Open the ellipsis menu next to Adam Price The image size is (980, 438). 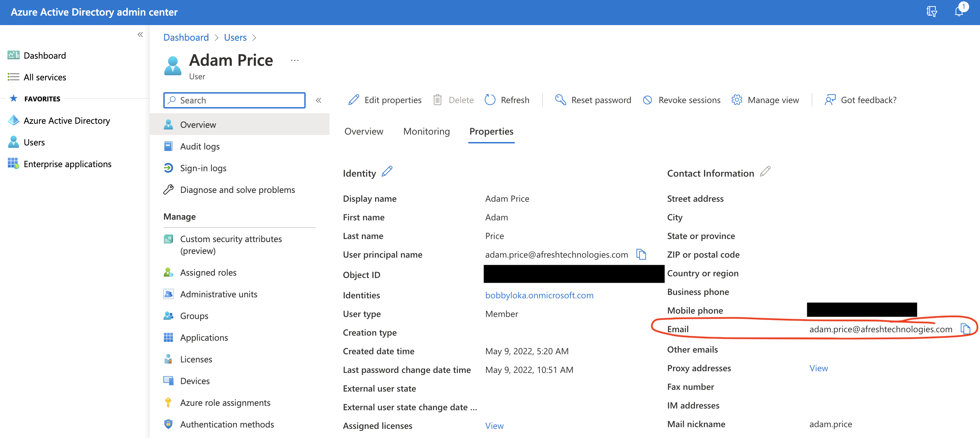[x=295, y=60]
